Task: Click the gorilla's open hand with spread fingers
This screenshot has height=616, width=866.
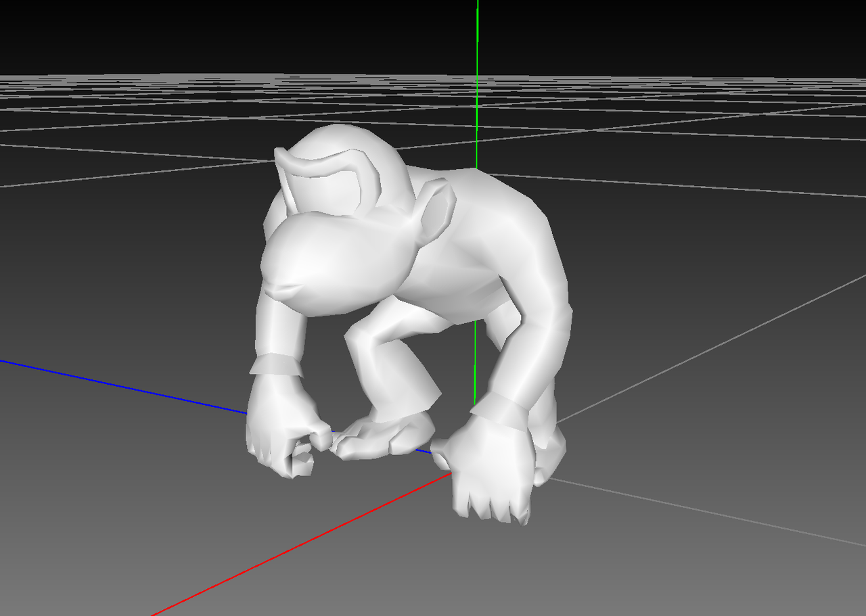Action: pos(488,467)
